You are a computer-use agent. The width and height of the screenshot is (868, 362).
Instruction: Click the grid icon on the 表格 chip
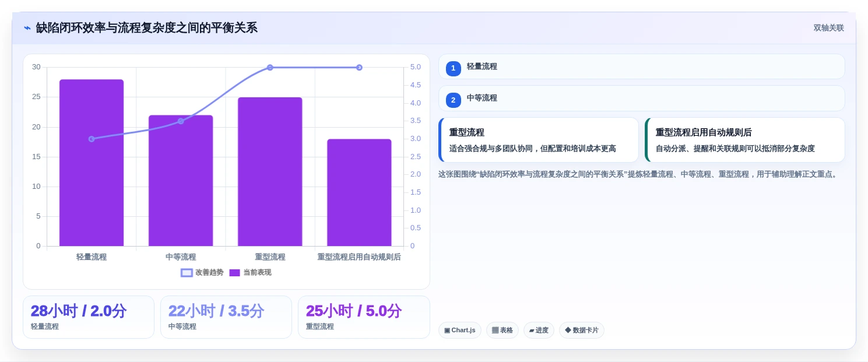coord(495,331)
